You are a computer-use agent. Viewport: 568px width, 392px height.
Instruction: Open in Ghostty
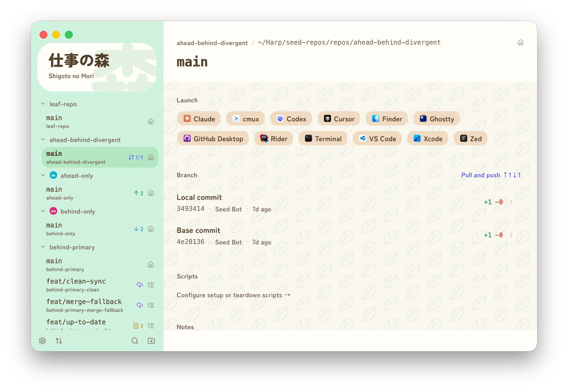(436, 119)
